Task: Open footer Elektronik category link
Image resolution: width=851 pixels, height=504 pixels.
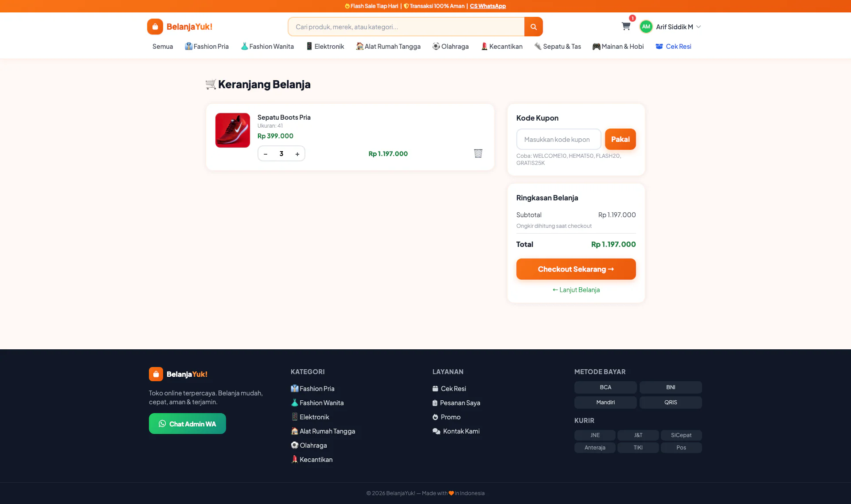Action: pyautogui.click(x=310, y=417)
